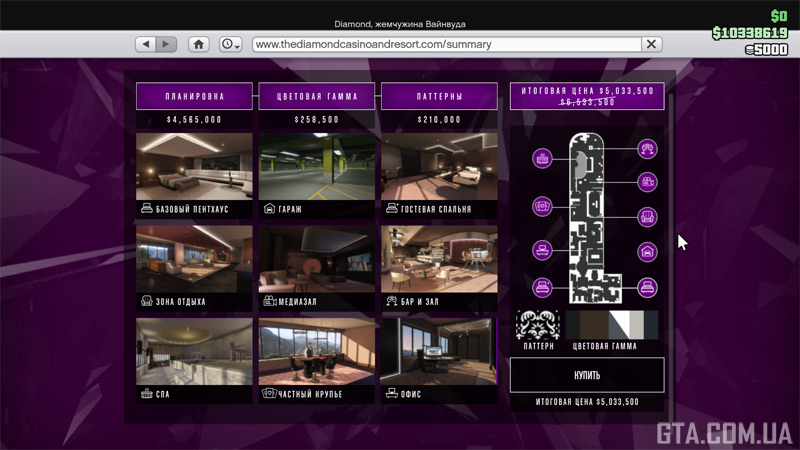Open the Планировка tab

point(195,97)
